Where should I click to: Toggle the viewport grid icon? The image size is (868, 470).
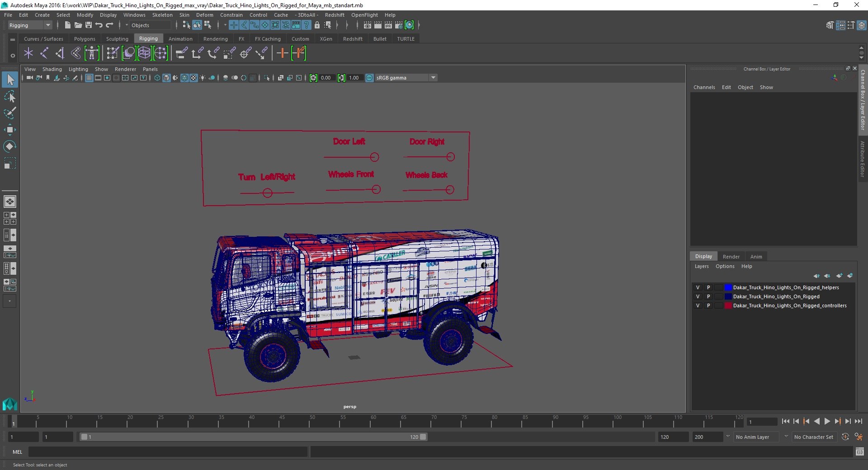pos(89,78)
